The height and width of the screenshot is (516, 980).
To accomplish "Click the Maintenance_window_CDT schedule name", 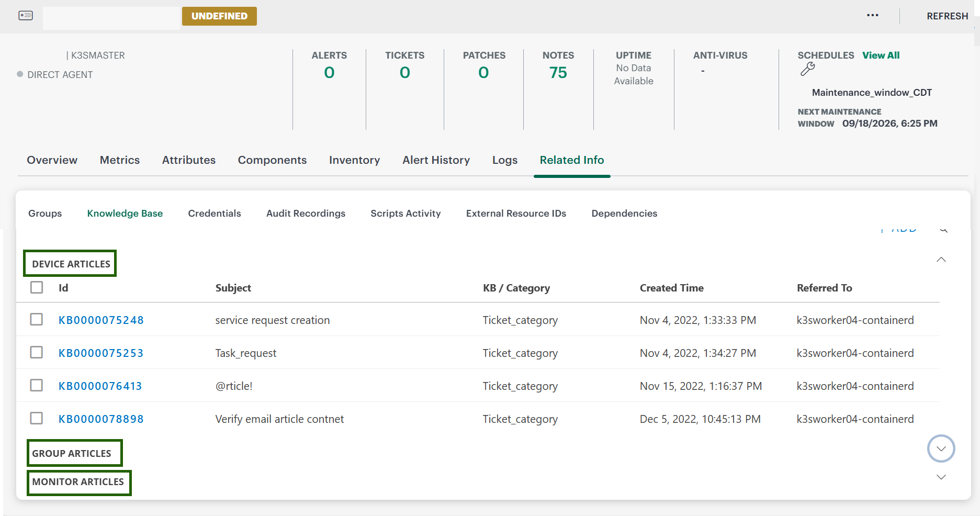I will click(x=872, y=93).
